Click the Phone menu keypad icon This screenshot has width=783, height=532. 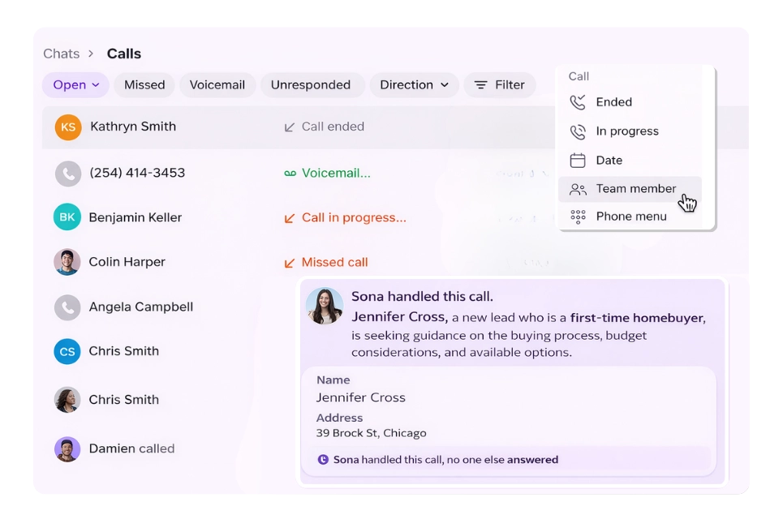click(578, 217)
